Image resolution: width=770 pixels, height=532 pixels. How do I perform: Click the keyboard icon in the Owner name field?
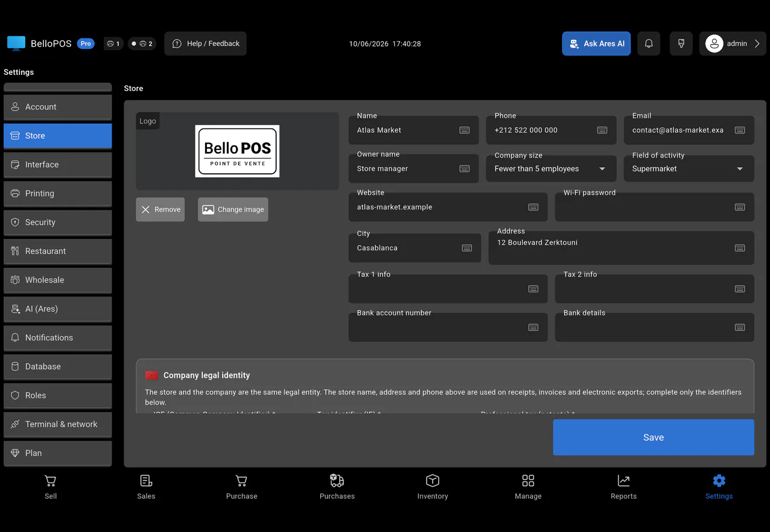coord(465,169)
